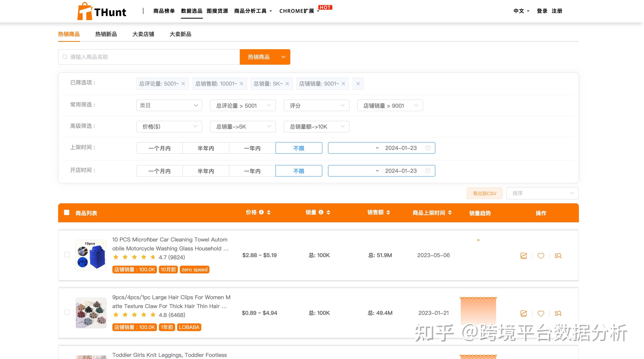This screenshot has width=644, height=359.
Task: Click the search magnifier in product name field
Action: point(65,57)
